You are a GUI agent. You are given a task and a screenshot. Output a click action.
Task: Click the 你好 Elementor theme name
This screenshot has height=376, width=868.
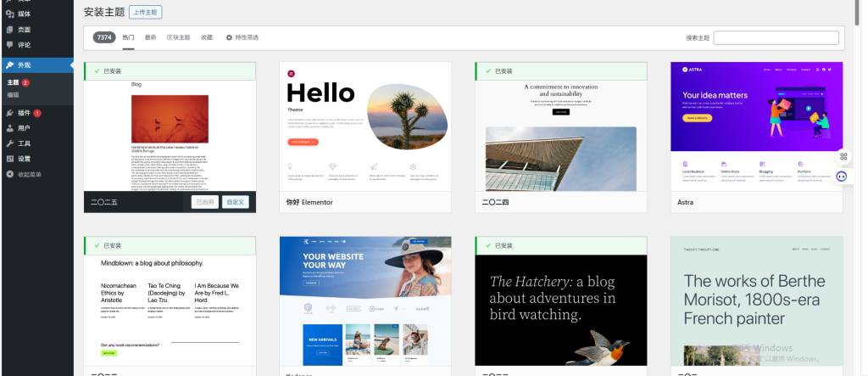(309, 202)
